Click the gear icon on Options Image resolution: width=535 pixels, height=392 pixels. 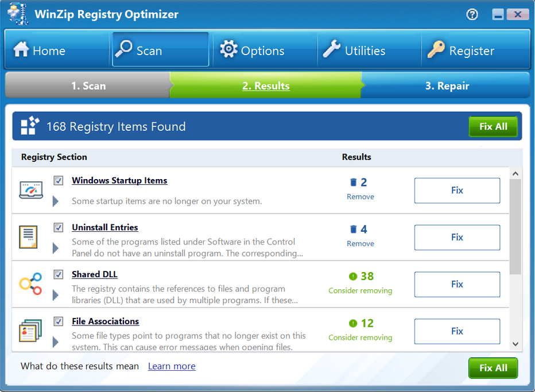pos(228,49)
